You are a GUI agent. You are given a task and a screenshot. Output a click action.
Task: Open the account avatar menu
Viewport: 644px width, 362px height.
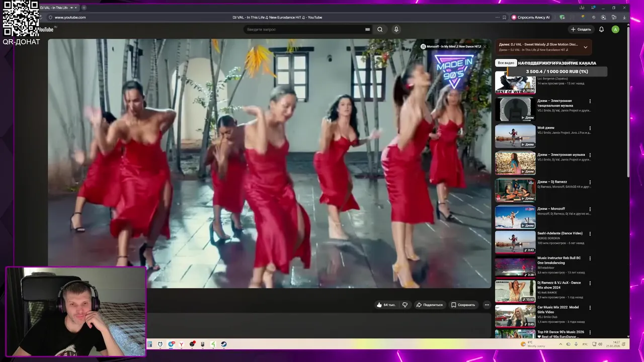615,29
